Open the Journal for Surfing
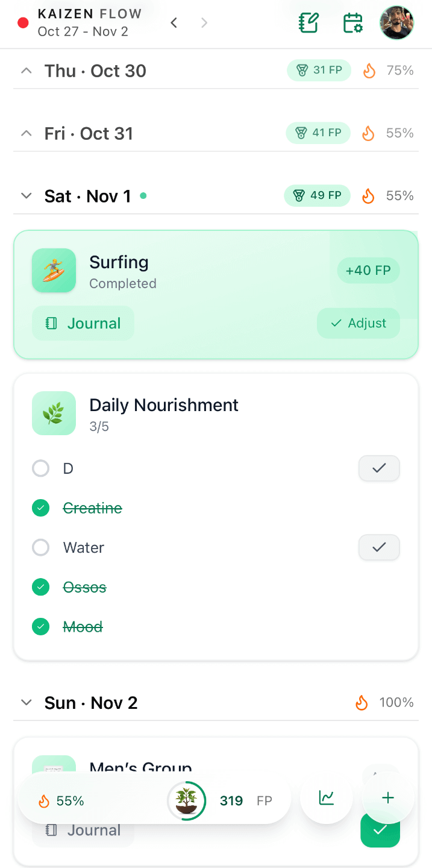This screenshot has height=868, width=432. [x=83, y=323]
